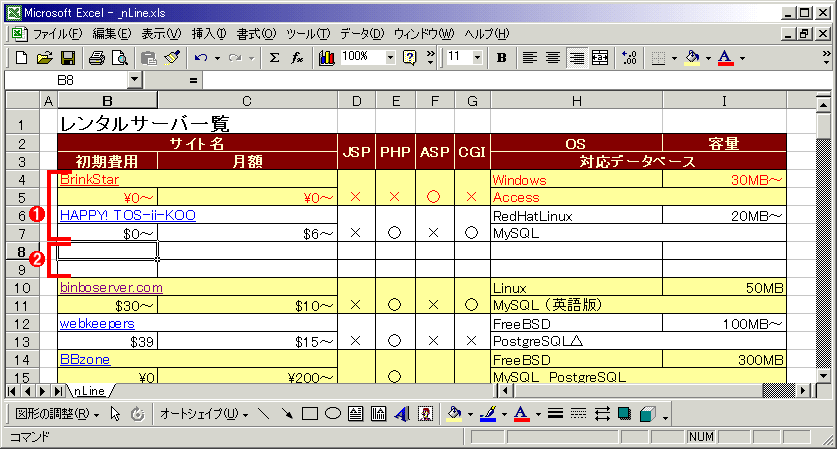This screenshot has height=449, width=837.
Task: Select the Format Painter brush icon
Action: pyautogui.click(x=172, y=58)
